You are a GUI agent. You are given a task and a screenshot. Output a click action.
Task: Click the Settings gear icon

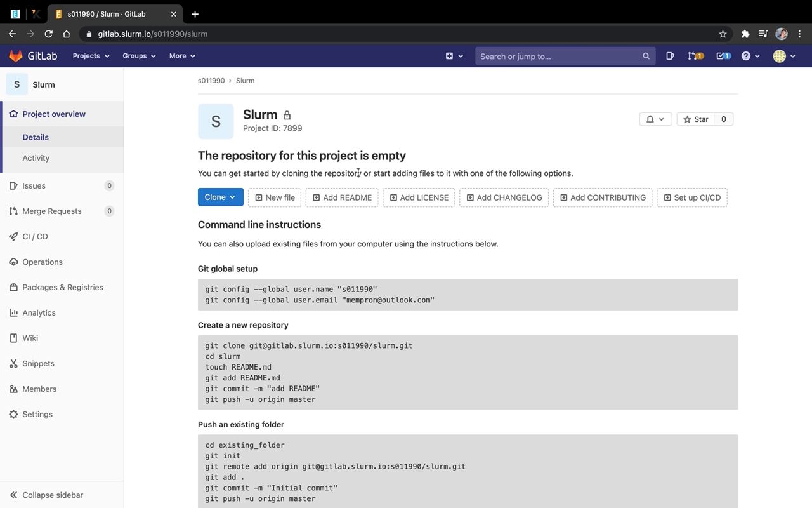[13, 414]
